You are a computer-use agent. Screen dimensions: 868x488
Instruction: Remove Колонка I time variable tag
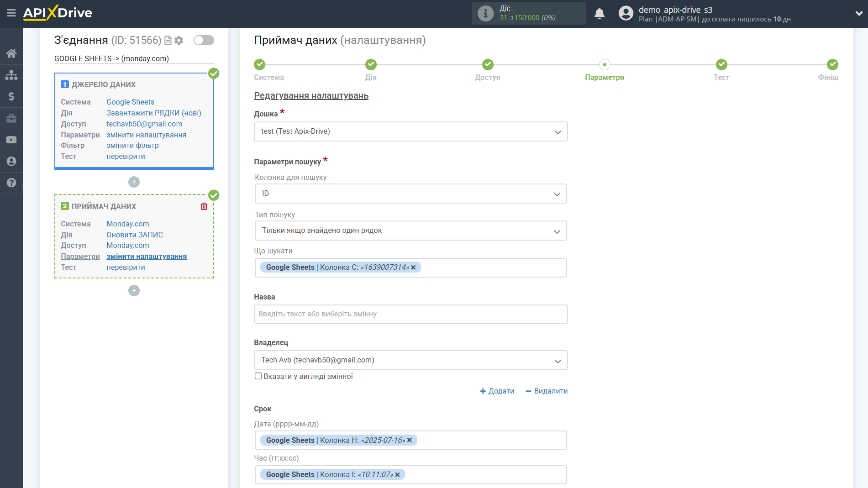pos(397,475)
